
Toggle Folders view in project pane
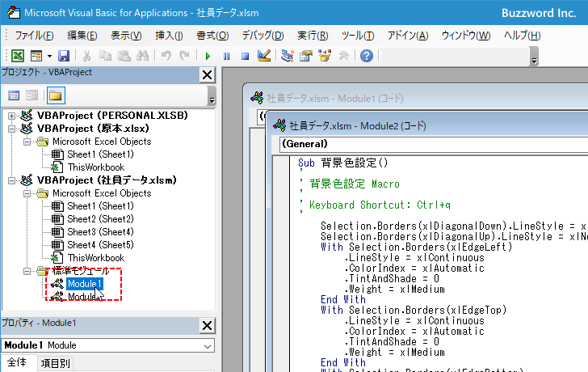[x=56, y=95]
